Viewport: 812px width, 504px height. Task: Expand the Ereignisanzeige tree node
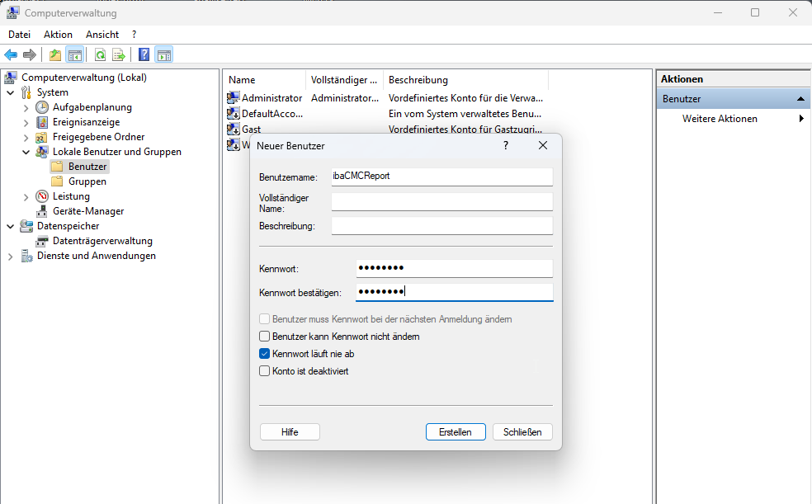[x=26, y=123]
